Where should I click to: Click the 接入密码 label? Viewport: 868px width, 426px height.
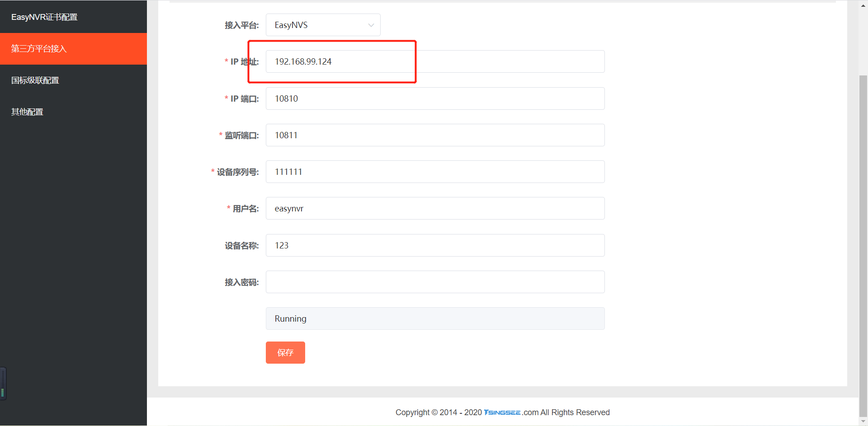tap(242, 282)
